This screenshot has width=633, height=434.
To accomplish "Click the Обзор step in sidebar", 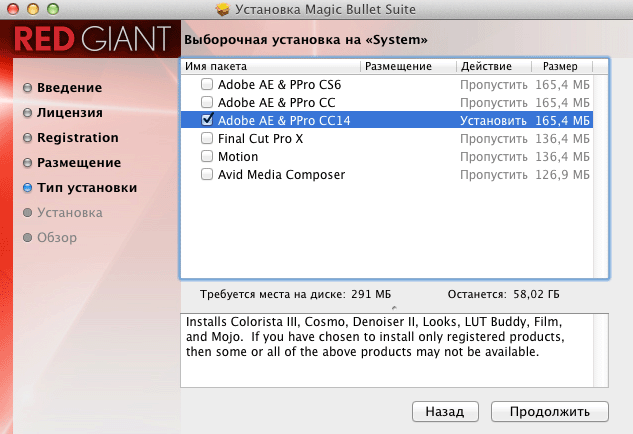I will [x=57, y=238].
